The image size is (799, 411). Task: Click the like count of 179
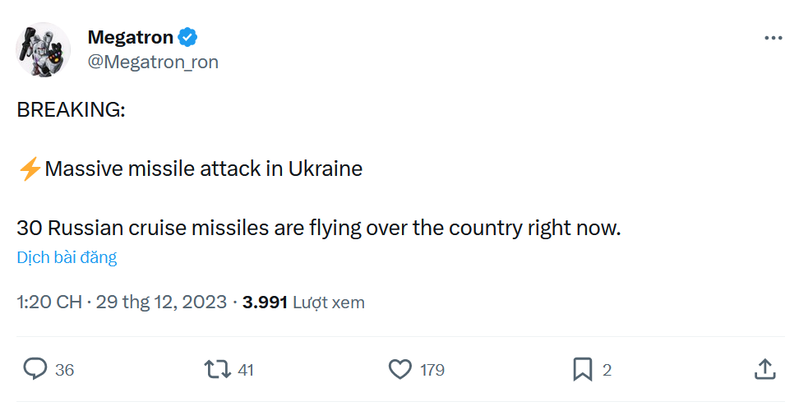(432, 370)
